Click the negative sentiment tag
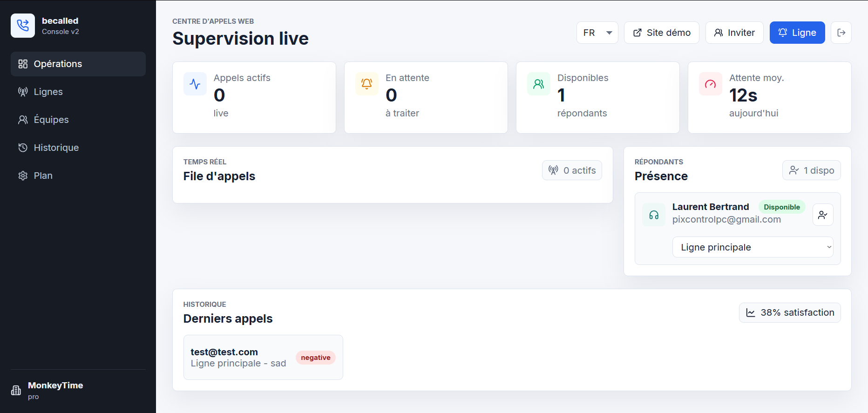The height and width of the screenshot is (413, 868). point(316,358)
